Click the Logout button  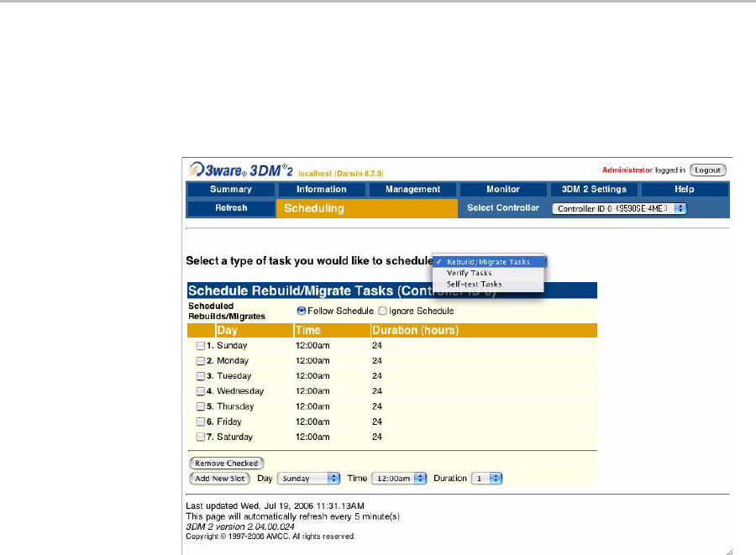tap(707, 170)
